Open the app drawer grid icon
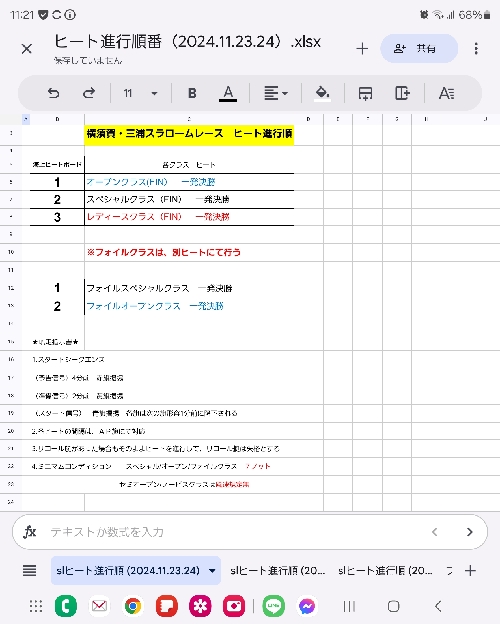 pyautogui.click(x=36, y=606)
